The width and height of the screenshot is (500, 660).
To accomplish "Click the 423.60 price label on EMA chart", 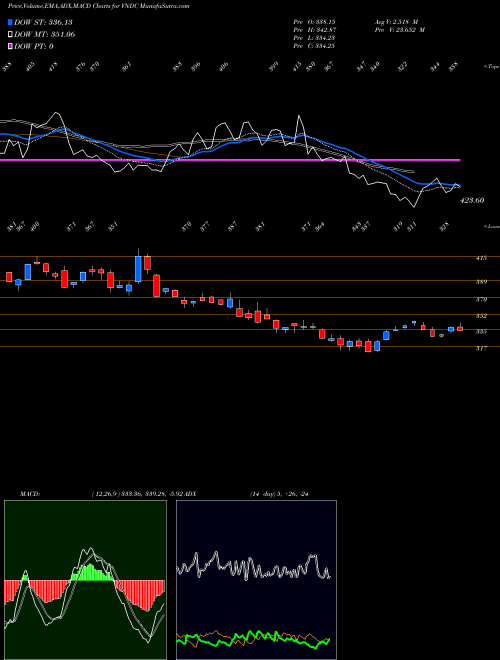I will (472, 200).
